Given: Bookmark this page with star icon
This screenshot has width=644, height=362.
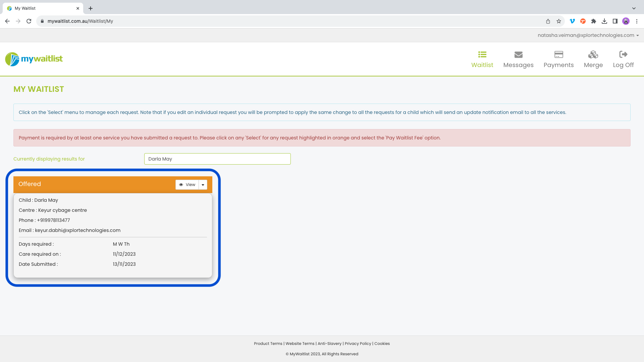Looking at the screenshot, I should click(559, 21).
